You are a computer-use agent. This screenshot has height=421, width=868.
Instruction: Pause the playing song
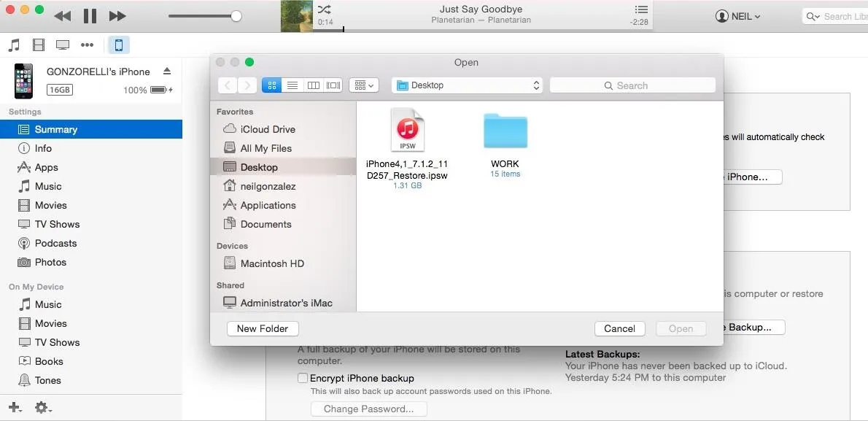tap(90, 16)
